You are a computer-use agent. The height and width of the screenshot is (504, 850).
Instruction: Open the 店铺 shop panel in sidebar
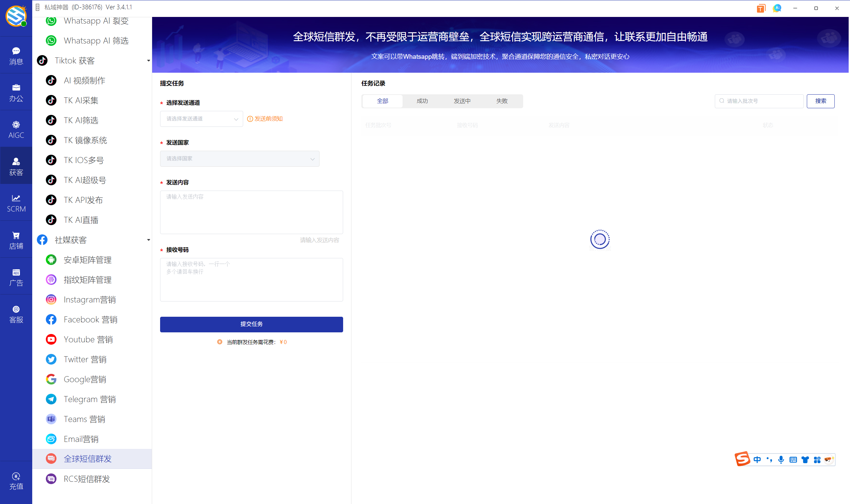point(16,239)
